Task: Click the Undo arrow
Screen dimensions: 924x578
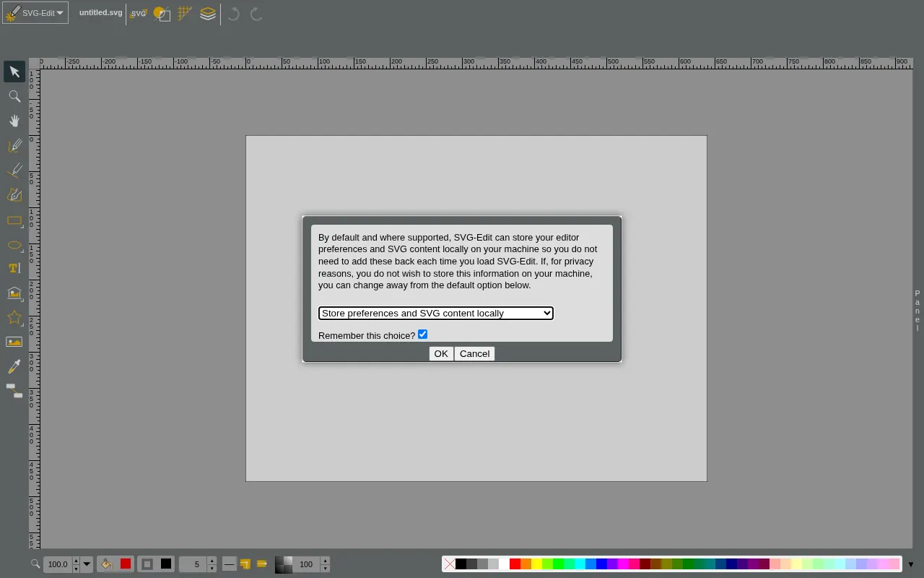Action: tap(233, 13)
